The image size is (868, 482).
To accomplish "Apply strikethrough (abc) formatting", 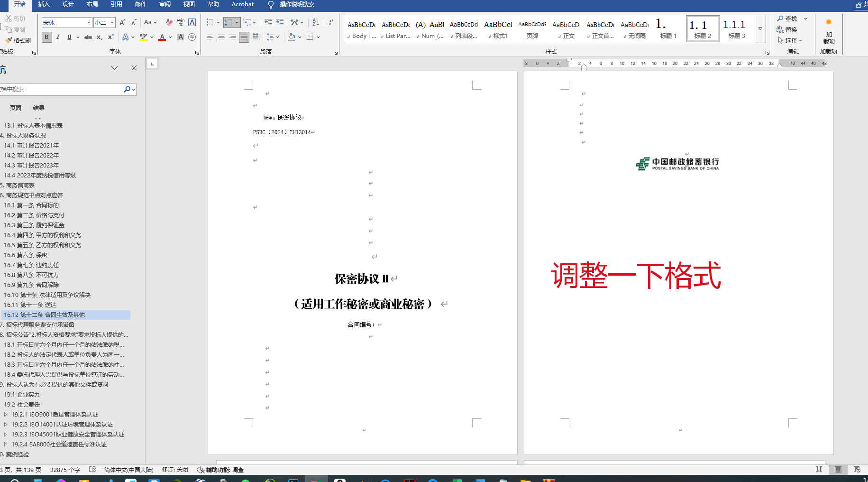I will (x=88, y=37).
